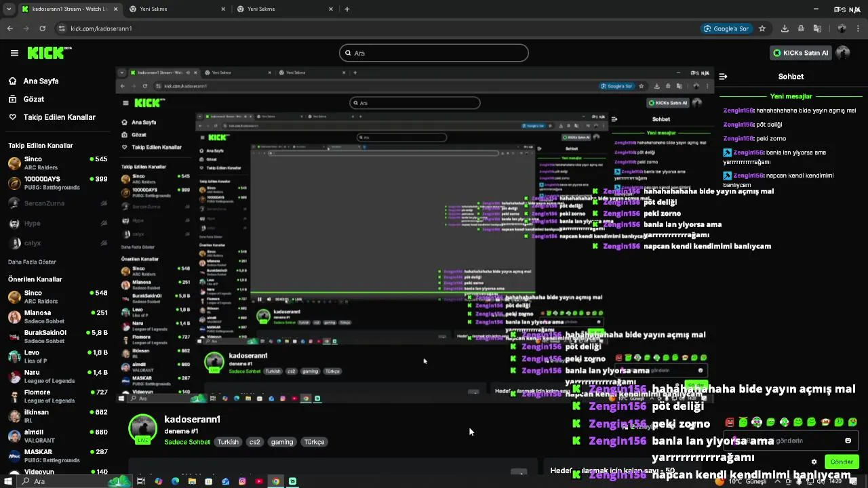Open recommended channel Mlanosa
Screen dimensions: 868x488
click(x=58, y=317)
